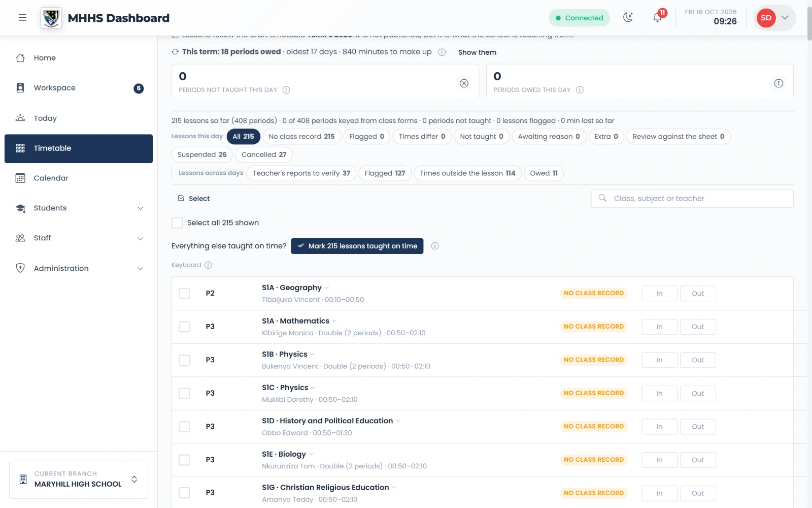Tick checkbox for S1B Physics lesson
812x508 pixels.
(184, 360)
